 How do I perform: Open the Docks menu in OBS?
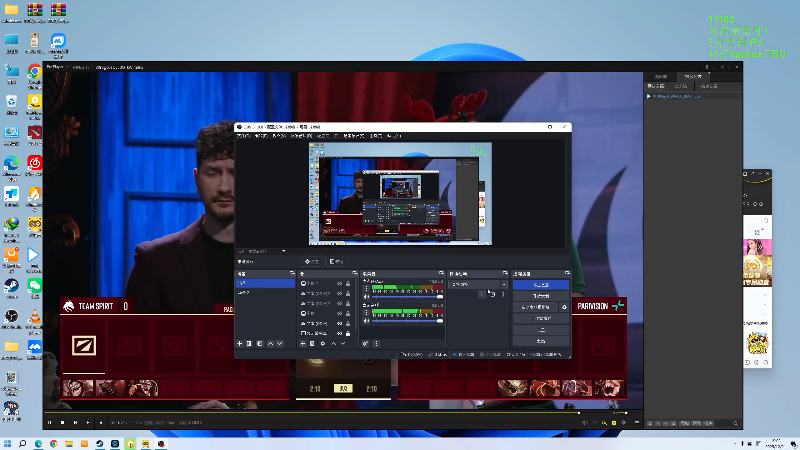tap(301, 136)
